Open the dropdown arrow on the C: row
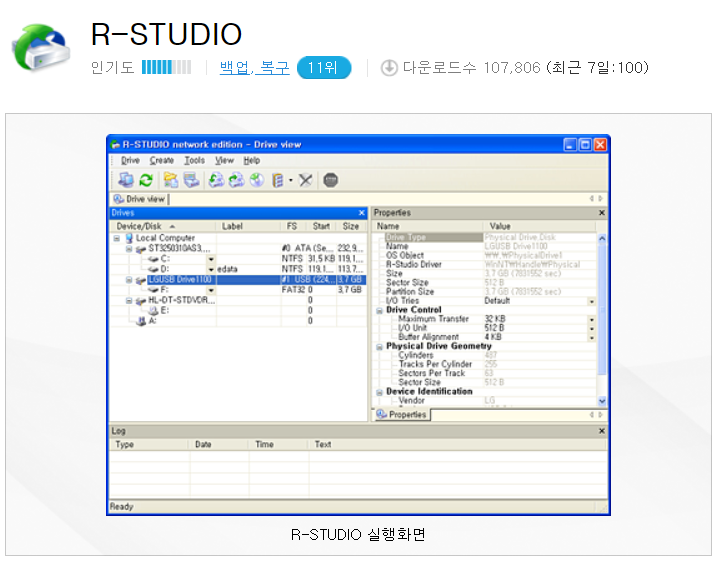The height and width of the screenshot is (561, 719). [211, 259]
